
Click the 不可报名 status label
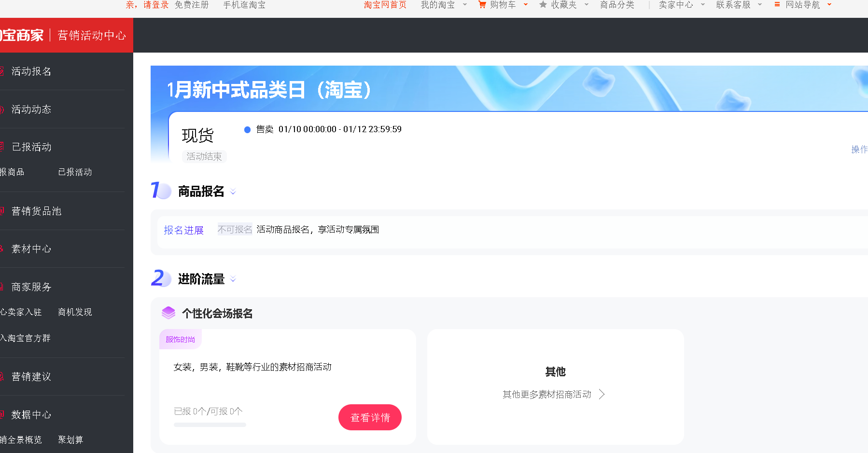pyautogui.click(x=235, y=230)
